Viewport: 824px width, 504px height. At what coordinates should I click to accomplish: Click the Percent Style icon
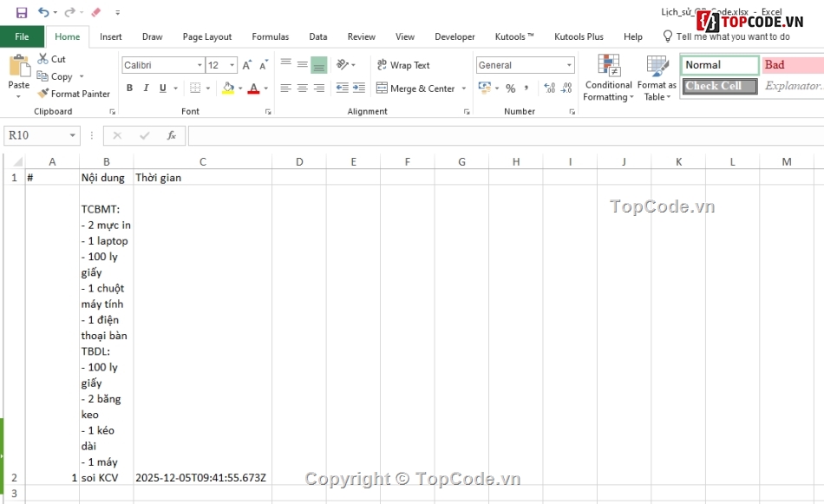tap(510, 88)
